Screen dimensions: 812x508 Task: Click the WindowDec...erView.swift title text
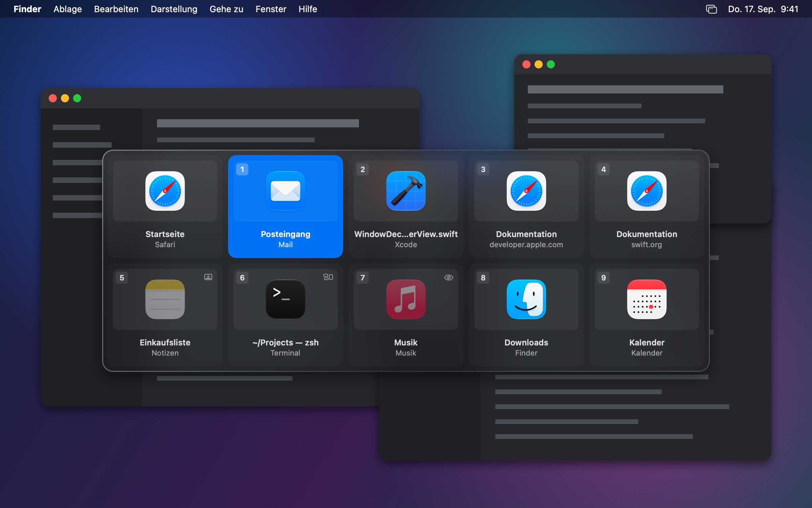coord(406,234)
